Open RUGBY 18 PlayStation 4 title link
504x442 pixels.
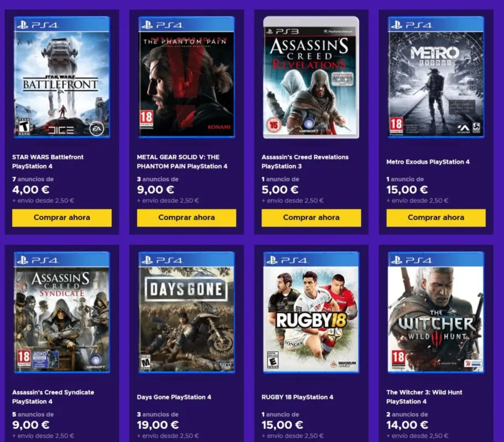coord(297,397)
